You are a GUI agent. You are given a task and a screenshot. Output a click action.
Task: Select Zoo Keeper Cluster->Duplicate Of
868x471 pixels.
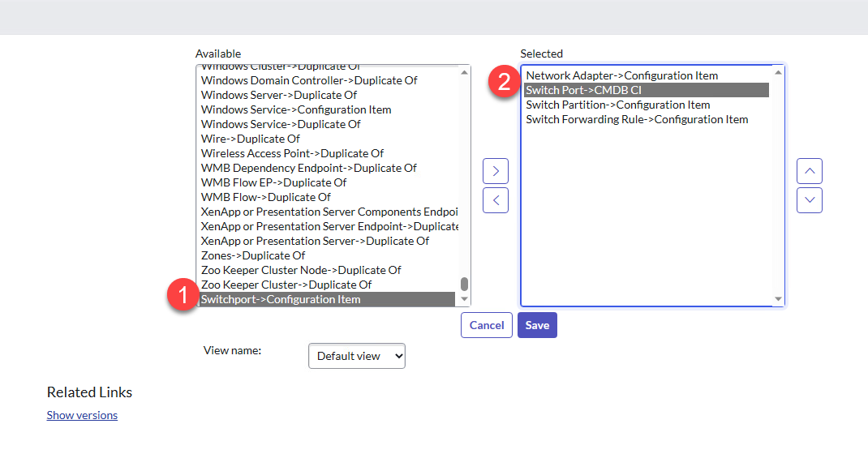click(327, 285)
